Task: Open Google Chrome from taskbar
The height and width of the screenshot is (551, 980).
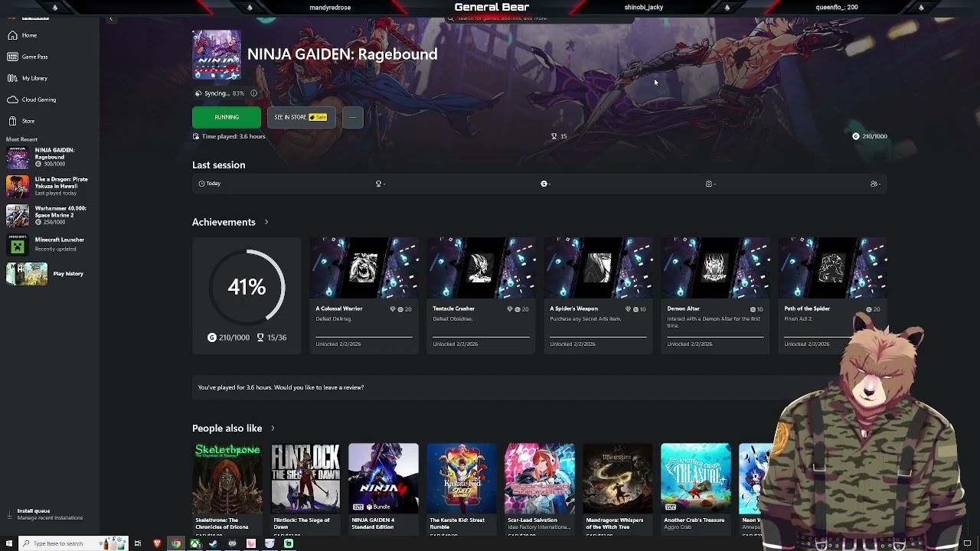Action: pos(176,543)
